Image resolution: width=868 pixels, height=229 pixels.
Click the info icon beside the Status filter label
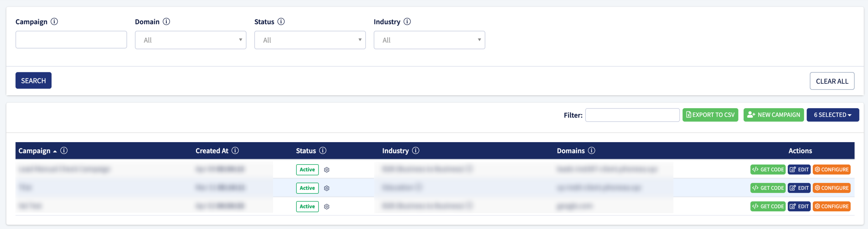[281, 22]
